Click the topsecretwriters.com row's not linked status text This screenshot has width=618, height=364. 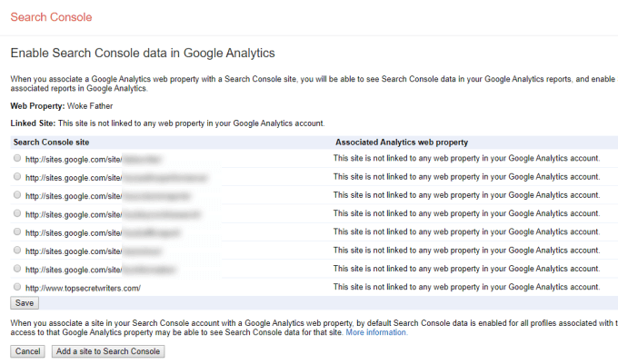[x=466, y=288]
